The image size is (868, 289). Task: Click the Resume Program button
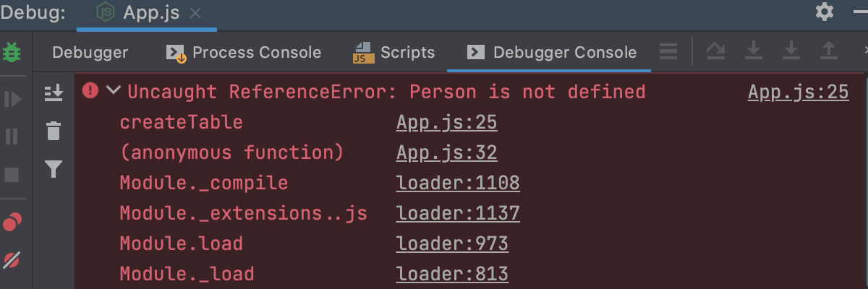pos(12,99)
